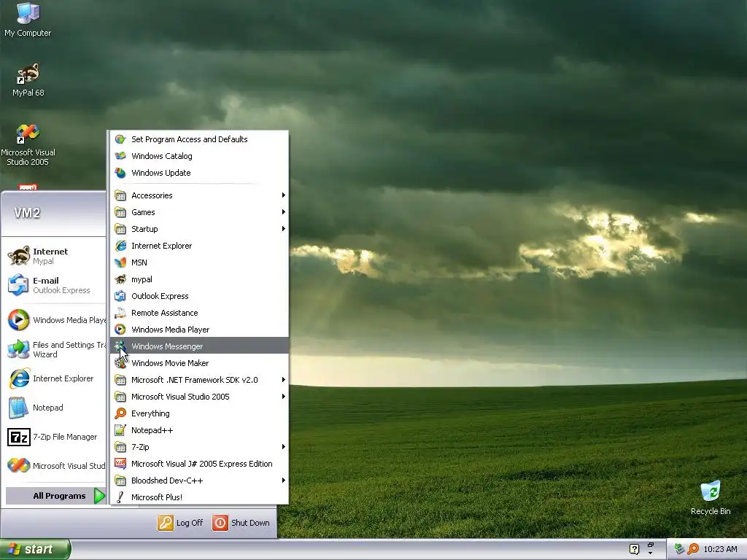The height and width of the screenshot is (560, 747).
Task: Click MSN text entry
Action: tap(139, 262)
